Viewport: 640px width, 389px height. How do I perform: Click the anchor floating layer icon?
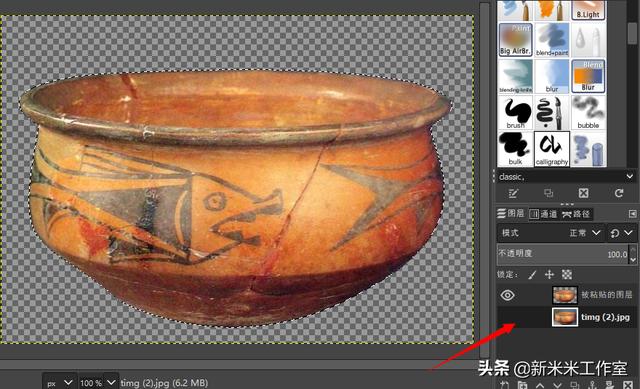pyautogui.click(x=592, y=385)
